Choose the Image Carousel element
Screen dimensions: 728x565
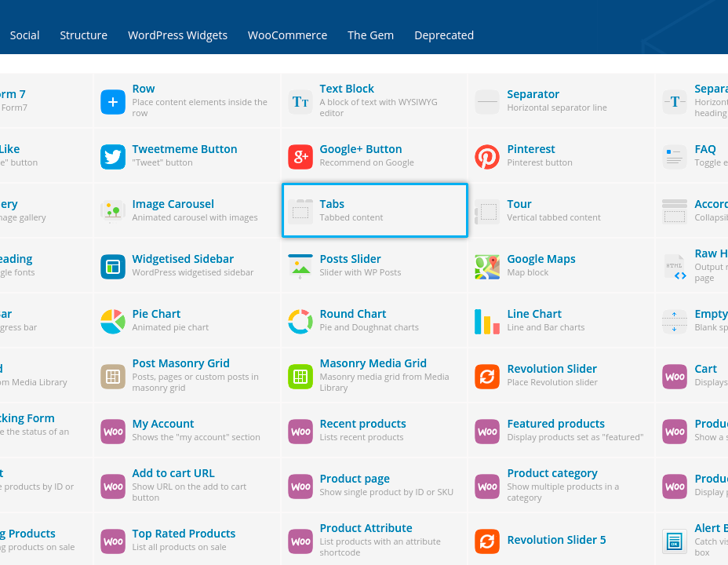pos(173,204)
